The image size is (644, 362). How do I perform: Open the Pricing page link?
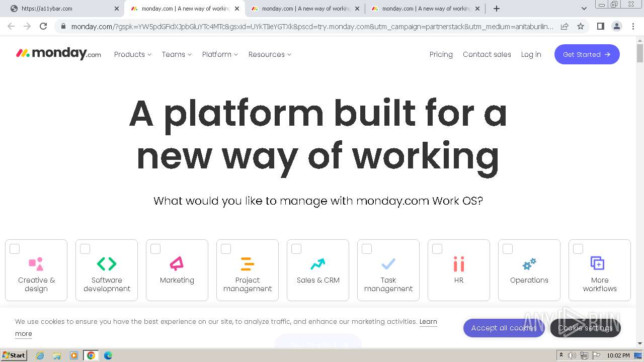click(x=441, y=54)
